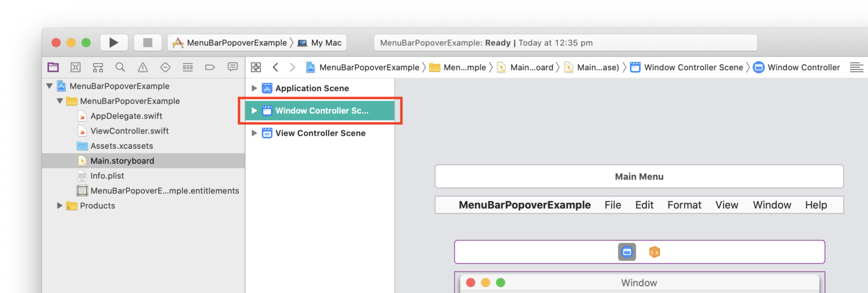Expand the Application Scene outline
This screenshot has height=293, width=868.
point(253,88)
